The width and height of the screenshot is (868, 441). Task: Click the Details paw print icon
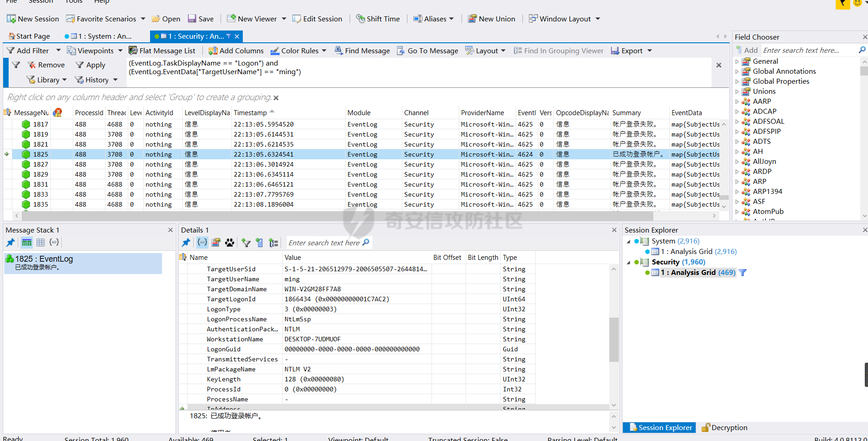pyautogui.click(x=230, y=243)
